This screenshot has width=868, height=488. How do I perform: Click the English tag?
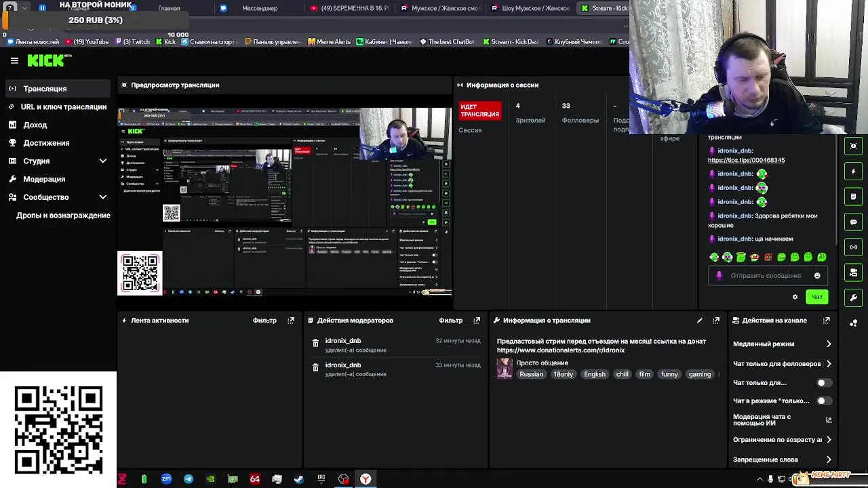(x=595, y=374)
